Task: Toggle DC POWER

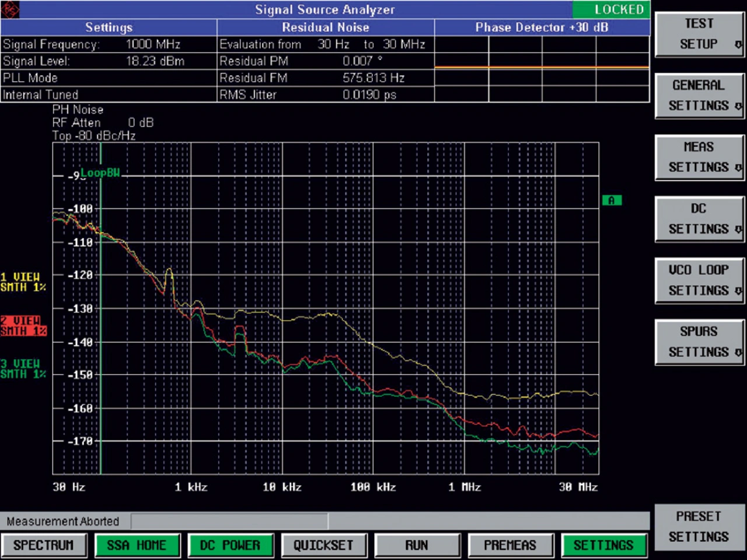Action: [x=231, y=545]
